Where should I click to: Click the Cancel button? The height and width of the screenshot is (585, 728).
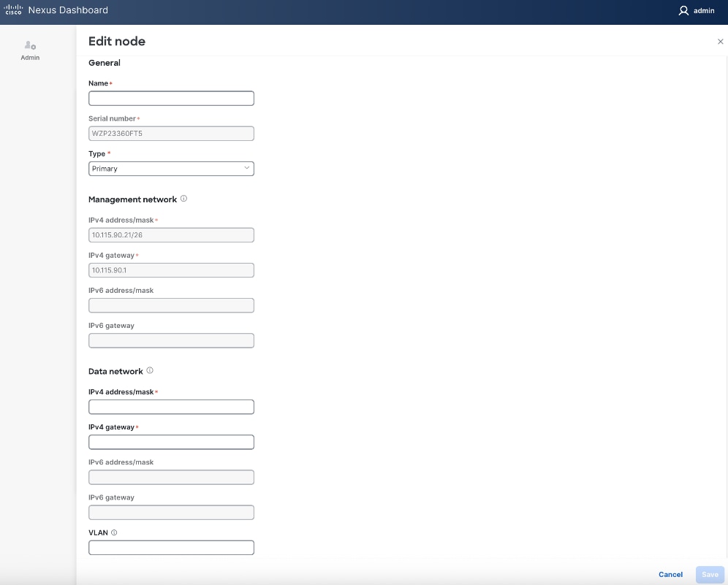click(670, 575)
